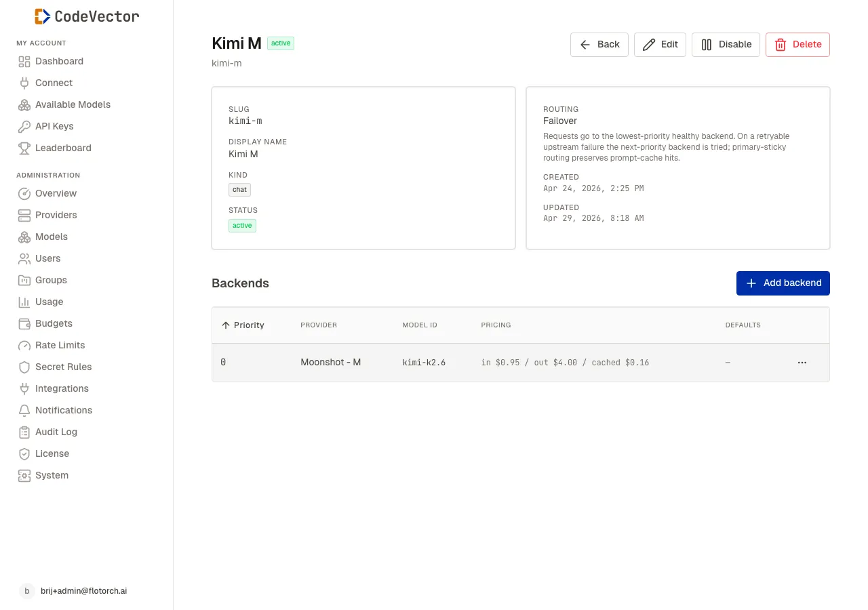This screenshot has width=868, height=610.
Task: Click the kimi-k2.6 model ID
Action: (424, 363)
